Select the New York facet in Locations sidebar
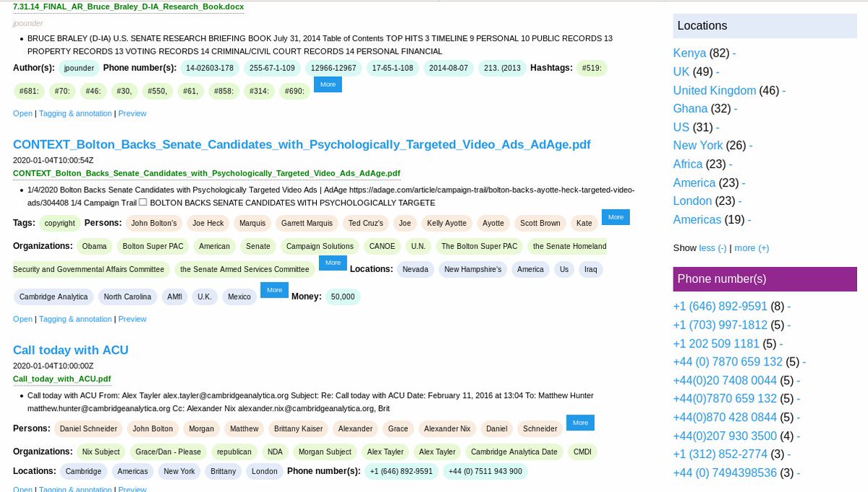 coord(698,145)
